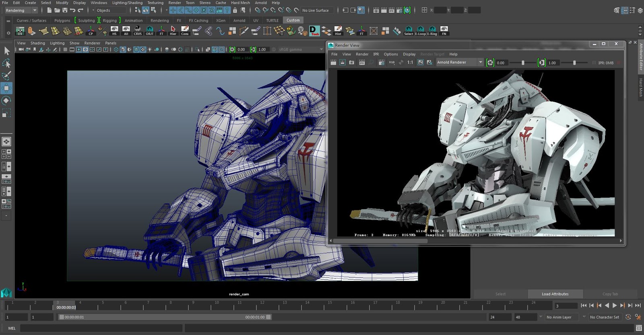Toggle the 1:1 real size display
Screen dimensions: 644x335
tap(410, 62)
